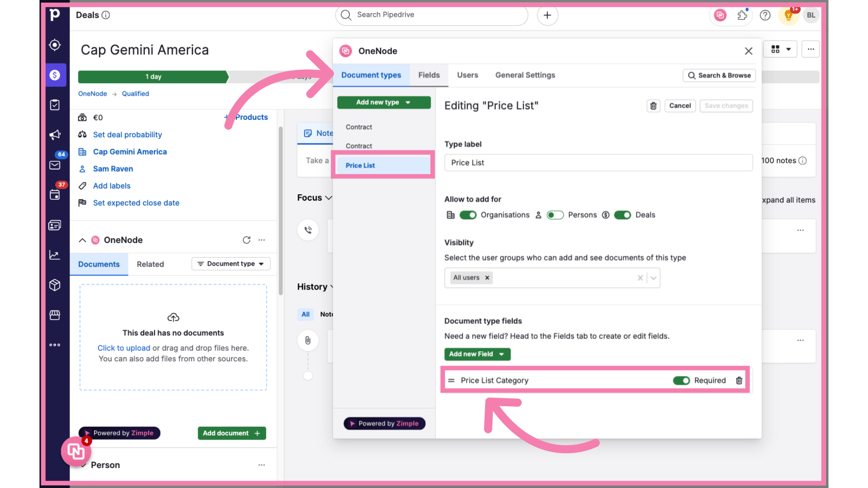Switch to Documents tab in OneNode panel
This screenshot has height=488, width=868.
pyautogui.click(x=99, y=264)
